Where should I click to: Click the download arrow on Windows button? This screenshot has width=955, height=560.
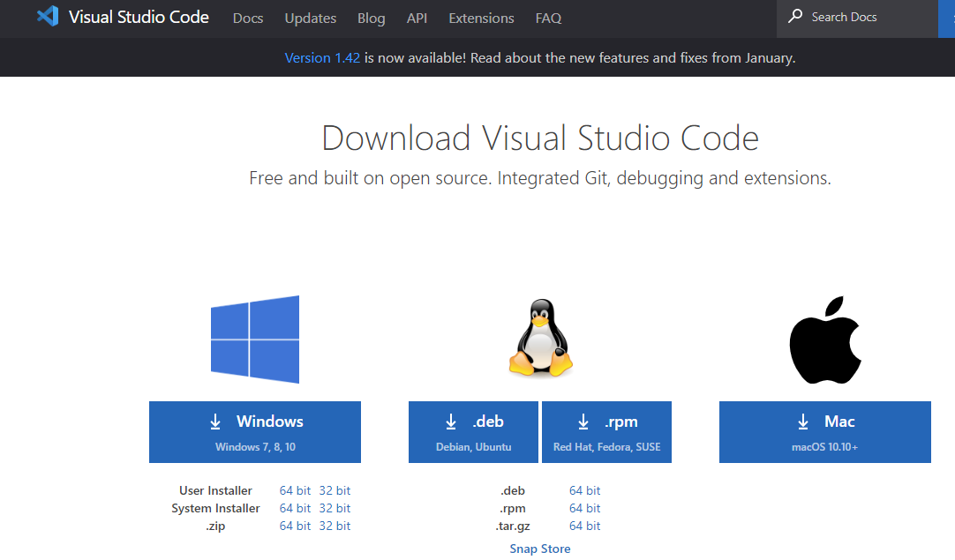click(x=215, y=422)
